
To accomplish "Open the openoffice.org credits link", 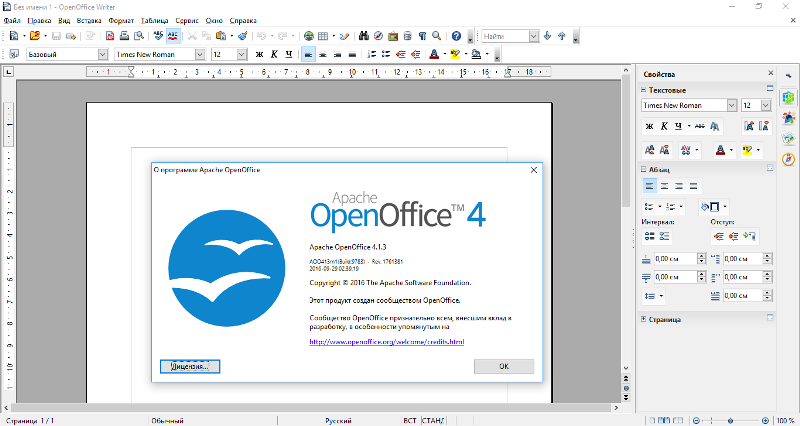I will 386,341.
